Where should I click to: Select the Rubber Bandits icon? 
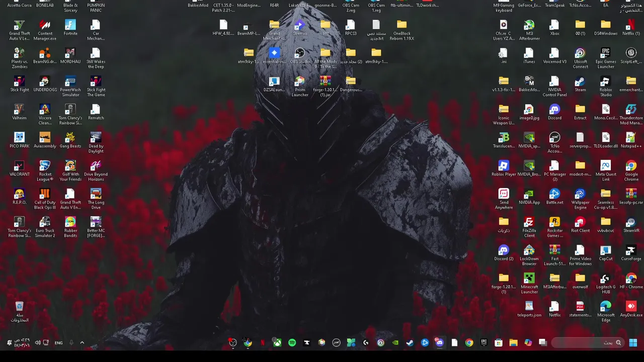pos(70,227)
